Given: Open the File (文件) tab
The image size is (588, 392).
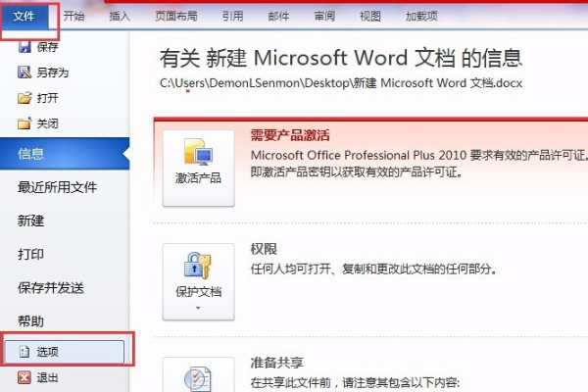Looking at the screenshot, I should click(24, 16).
